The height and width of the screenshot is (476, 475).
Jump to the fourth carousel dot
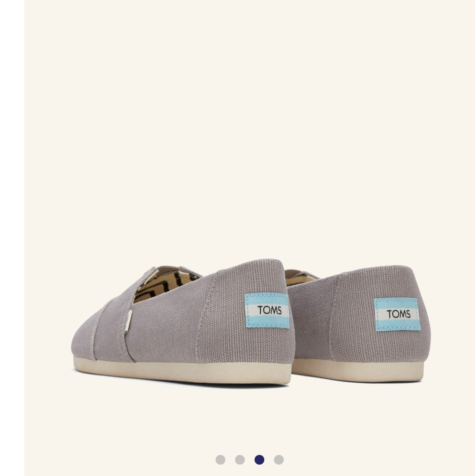[x=279, y=460]
